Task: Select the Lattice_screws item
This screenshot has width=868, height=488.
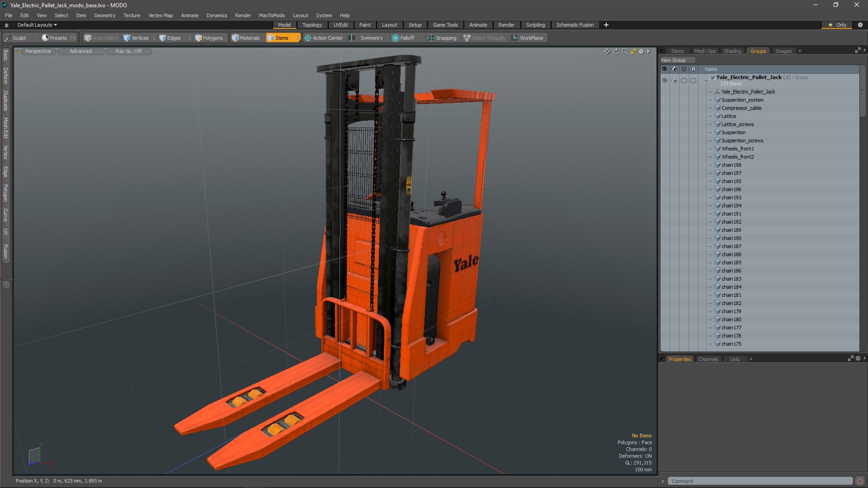Action: coord(737,124)
